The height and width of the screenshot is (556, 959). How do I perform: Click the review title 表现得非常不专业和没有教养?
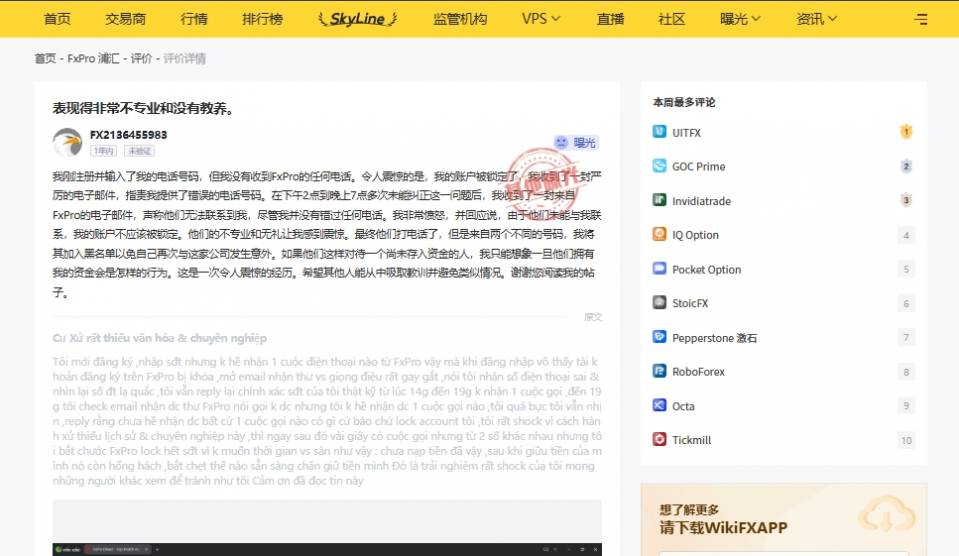click(143, 108)
